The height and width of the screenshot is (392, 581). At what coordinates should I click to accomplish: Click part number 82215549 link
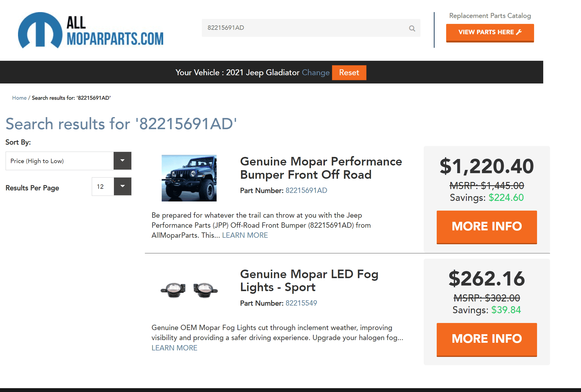(301, 303)
